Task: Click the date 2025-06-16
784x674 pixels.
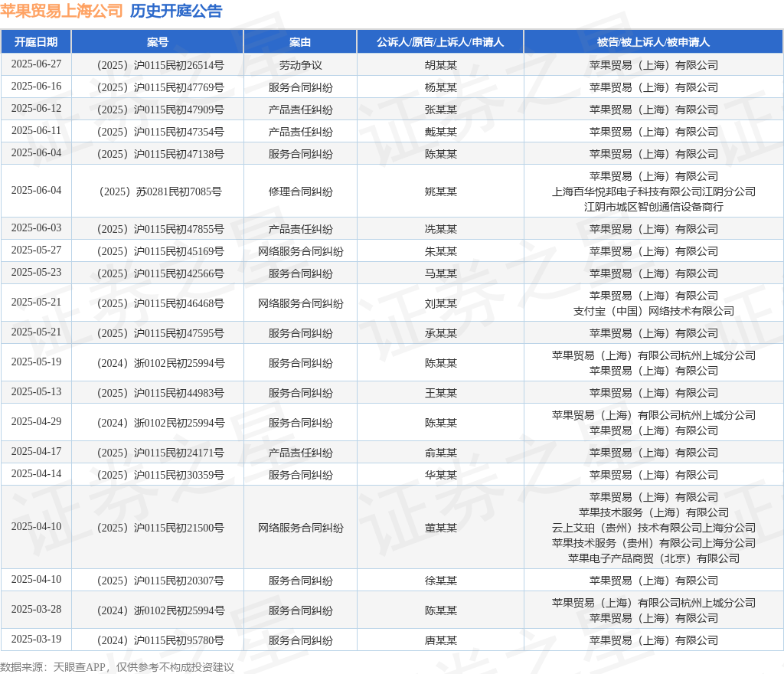Action: click(36, 86)
